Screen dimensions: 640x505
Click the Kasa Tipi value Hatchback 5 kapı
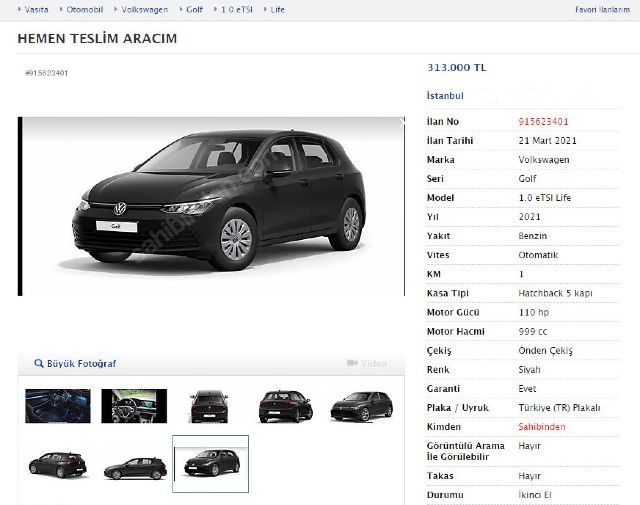[x=555, y=293]
